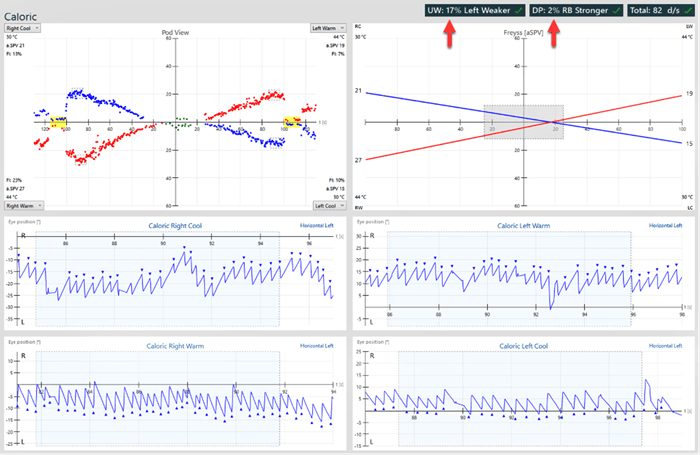Open the Left Warm dropdown
Screen dimensions: 700x455
[x=327, y=28]
